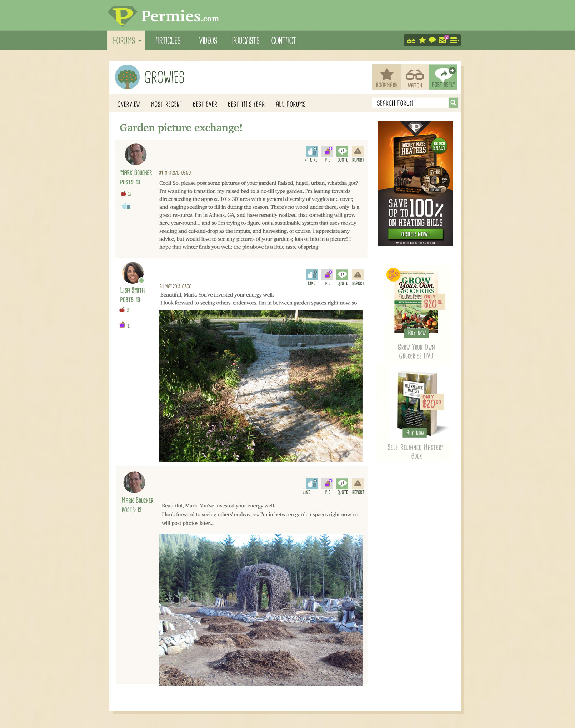Click the Post Reply button

(x=443, y=77)
